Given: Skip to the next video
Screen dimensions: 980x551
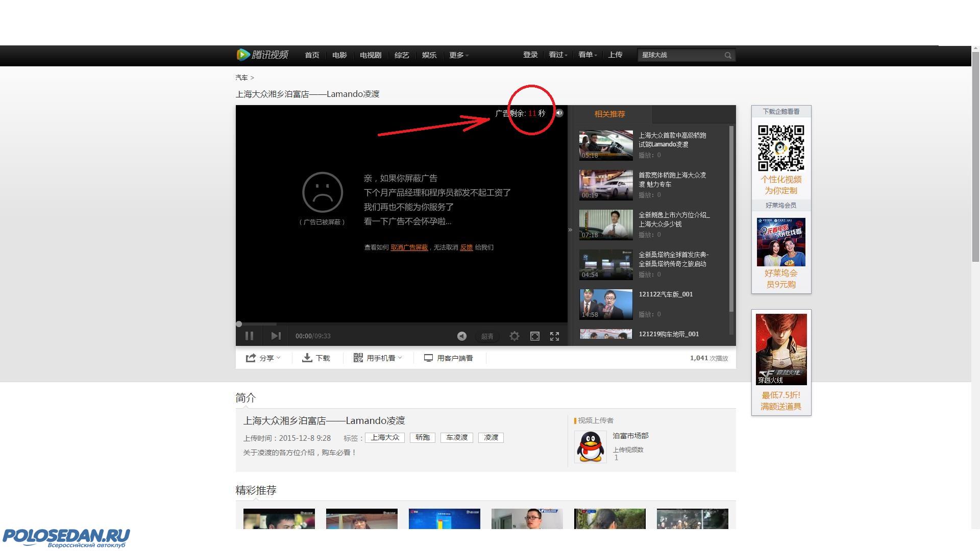Looking at the screenshot, I should pos(276,336).
